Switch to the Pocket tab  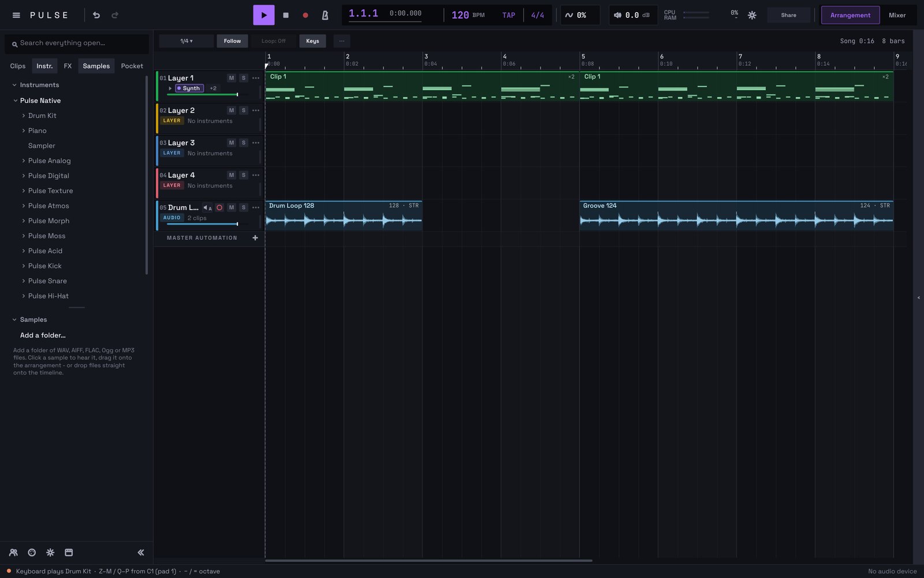[132, 66]
